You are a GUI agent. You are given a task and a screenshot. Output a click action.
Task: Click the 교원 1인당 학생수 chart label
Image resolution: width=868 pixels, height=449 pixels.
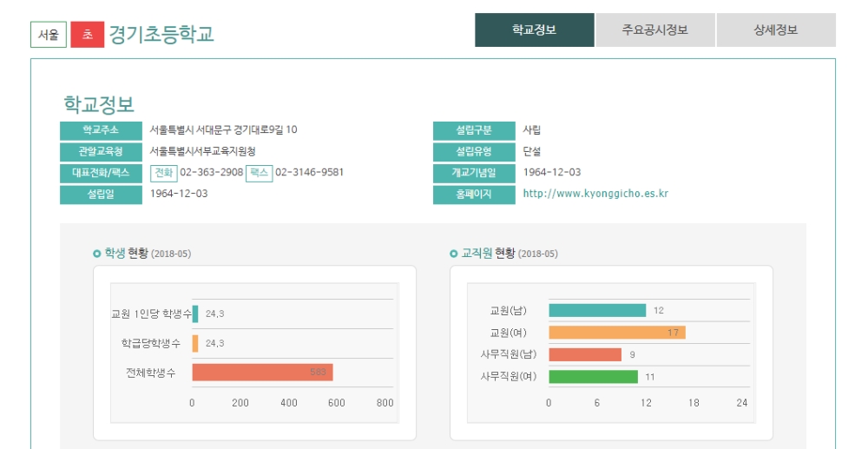coord(151,314)
